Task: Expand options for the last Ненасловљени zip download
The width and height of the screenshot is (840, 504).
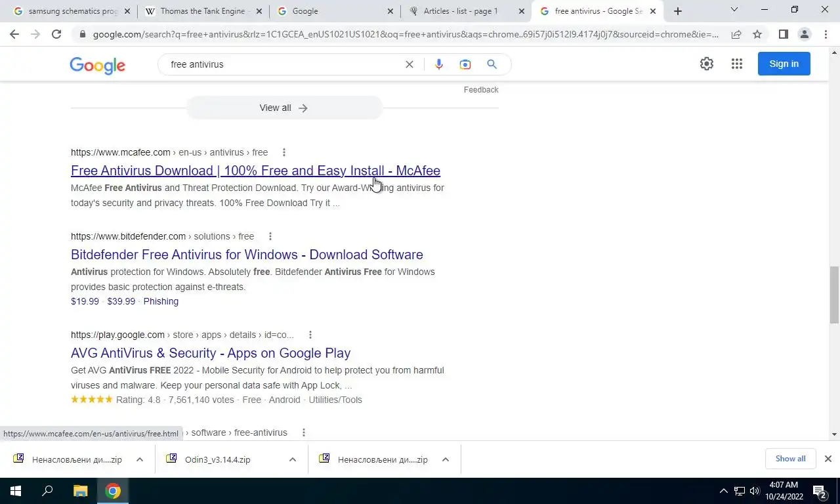Action: [445, 459]
